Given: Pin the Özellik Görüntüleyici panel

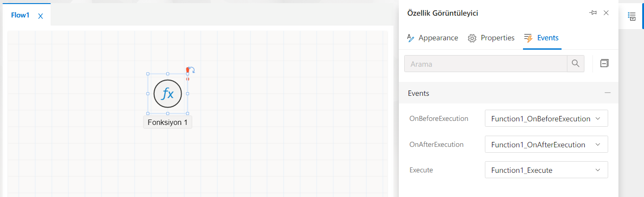Looking at the screenshot, I should pyautogui.click(x=592, y=13).
